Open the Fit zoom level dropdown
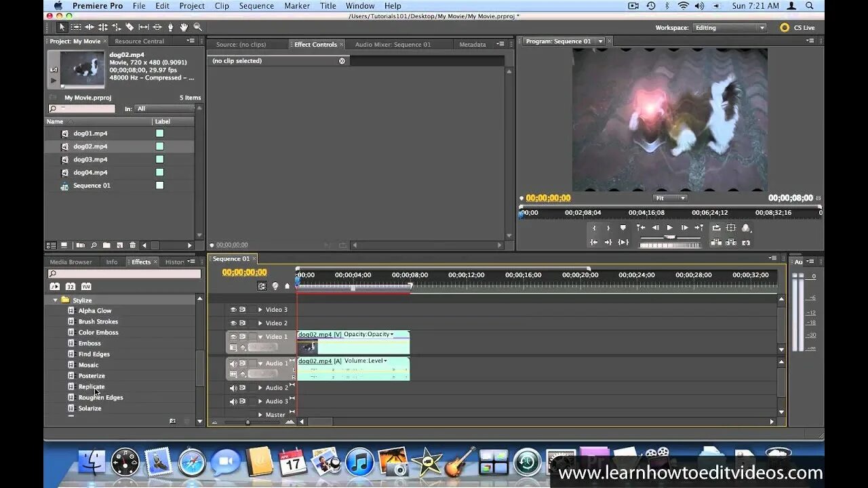Screen dimensions: 868x488 670,198
